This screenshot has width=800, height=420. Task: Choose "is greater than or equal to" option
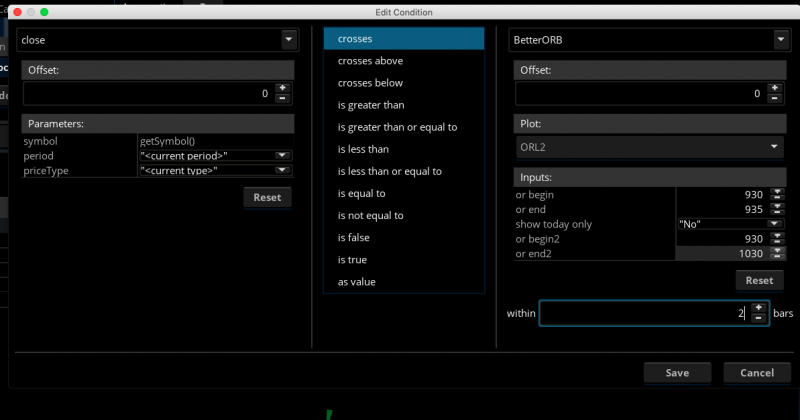point(397,127)
